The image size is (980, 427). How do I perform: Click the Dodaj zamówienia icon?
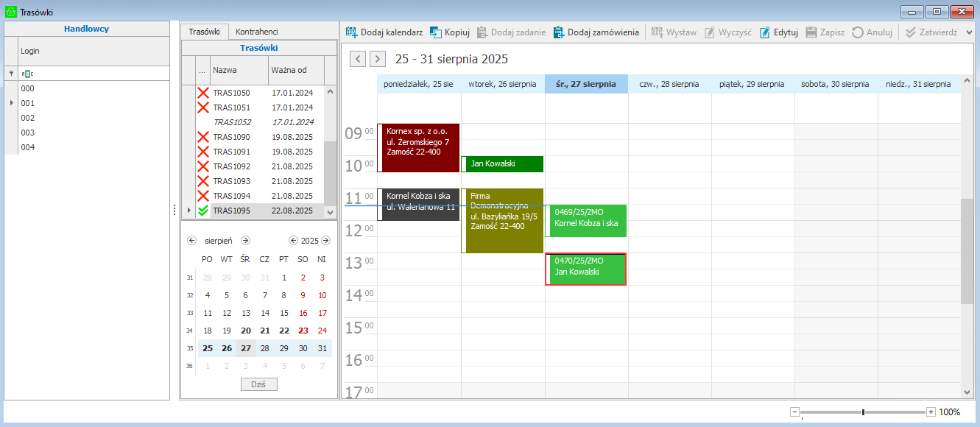(x=559, y=32)
